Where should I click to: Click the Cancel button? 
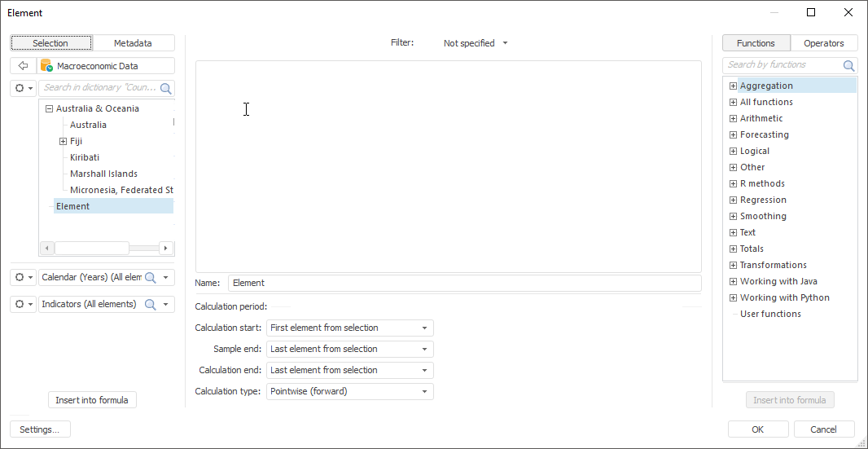[824, 429]
